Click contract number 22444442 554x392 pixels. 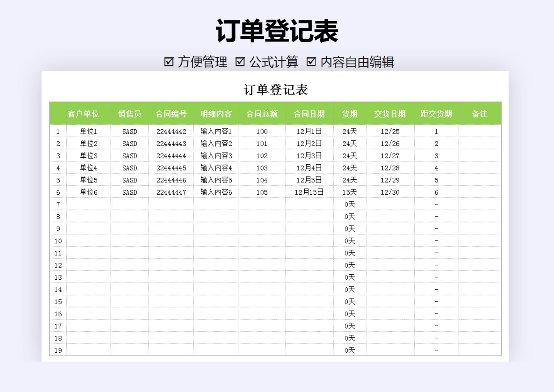tap(171, 131)
